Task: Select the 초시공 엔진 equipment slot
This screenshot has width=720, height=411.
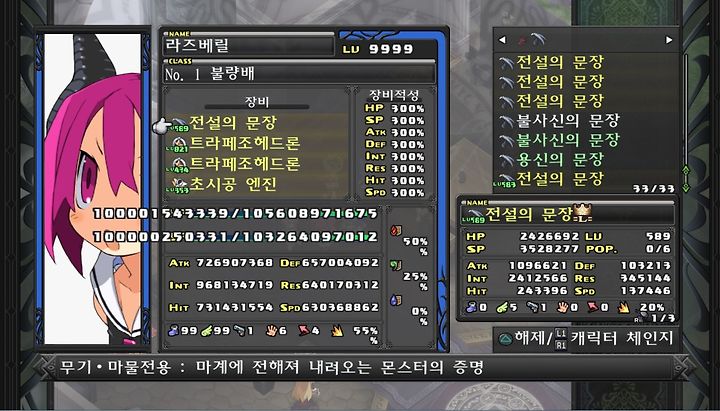Action: tap(258, 184)
